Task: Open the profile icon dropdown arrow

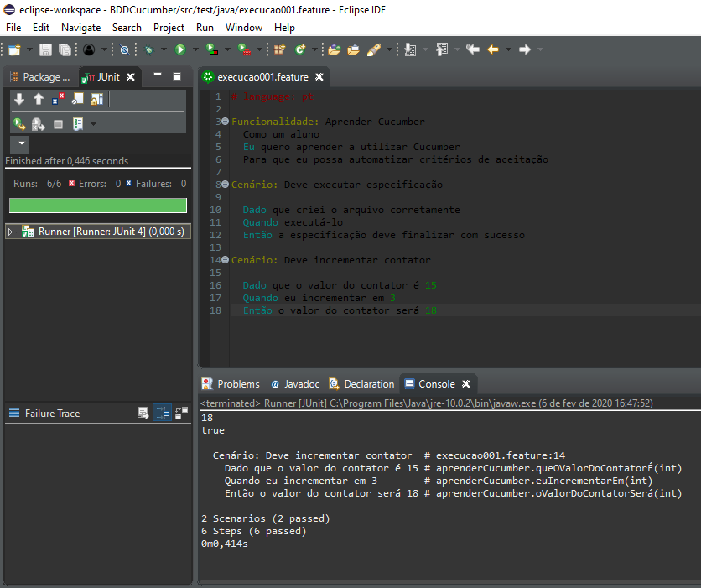Action: coord(104,49)
